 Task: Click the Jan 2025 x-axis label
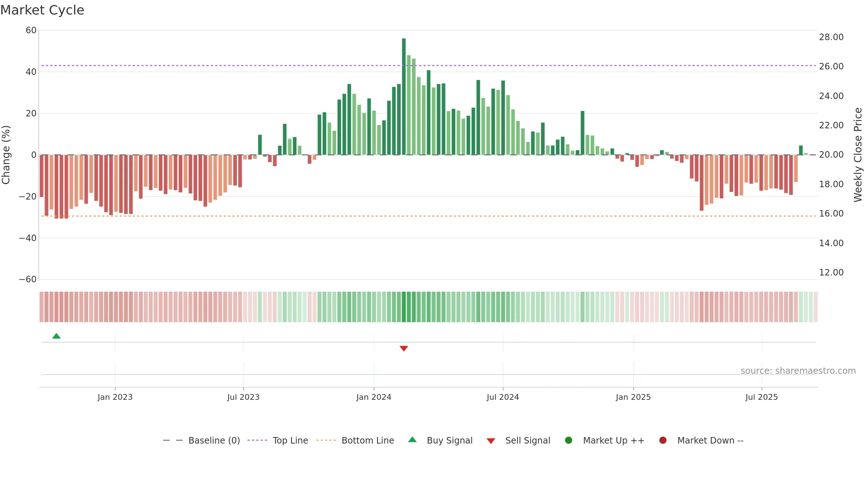(x=633, y=397)
